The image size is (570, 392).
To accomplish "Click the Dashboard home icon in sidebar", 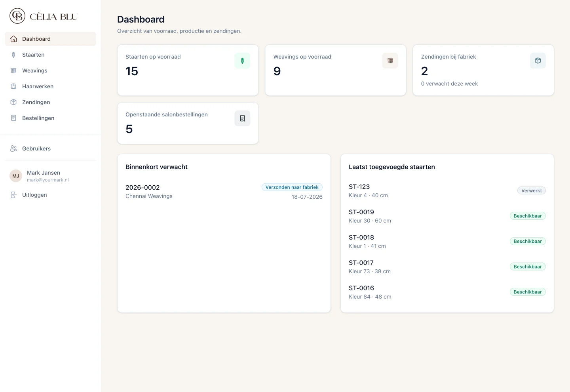I will (x=13, y=39).
